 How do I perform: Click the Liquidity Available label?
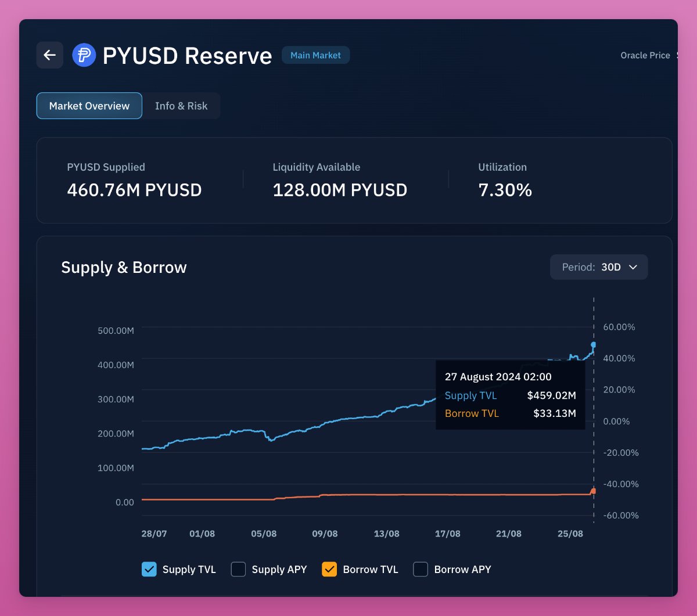[x=316, y=167]
